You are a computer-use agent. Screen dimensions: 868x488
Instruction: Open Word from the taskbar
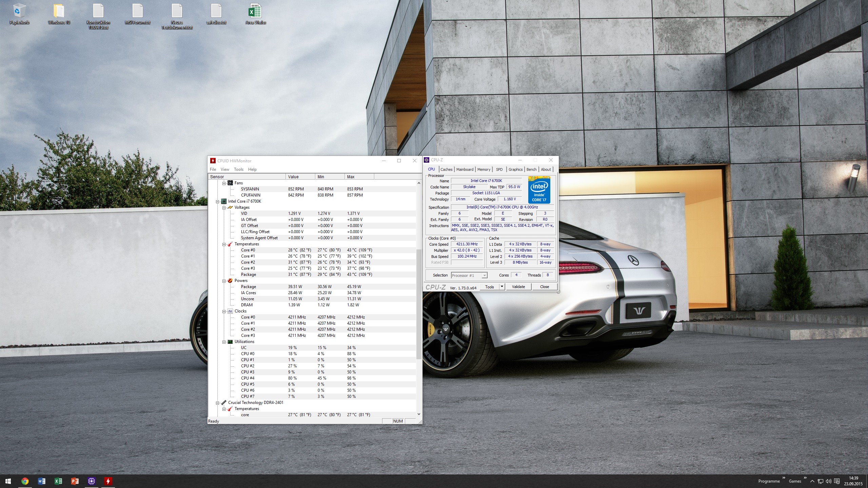41,481
